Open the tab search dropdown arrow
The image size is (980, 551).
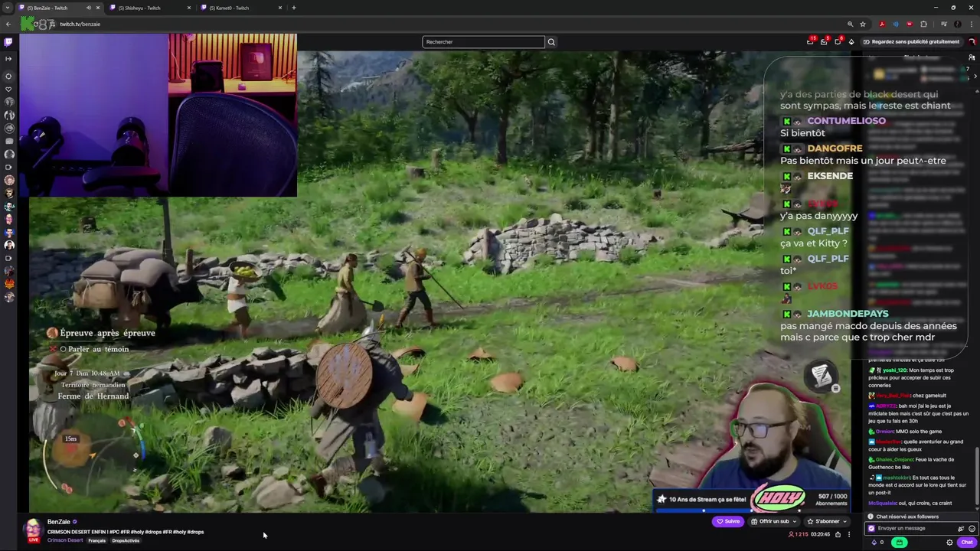[8, 8]
